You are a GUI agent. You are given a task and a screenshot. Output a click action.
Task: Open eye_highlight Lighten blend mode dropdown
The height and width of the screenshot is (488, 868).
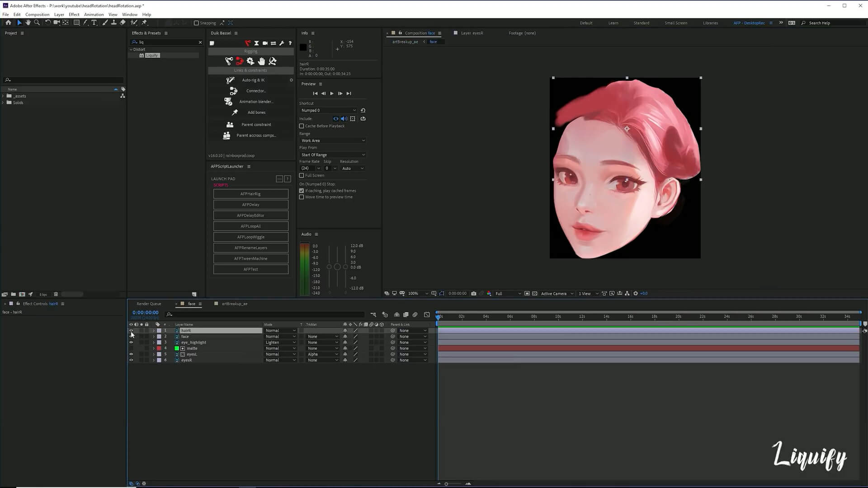coord(280,343)
